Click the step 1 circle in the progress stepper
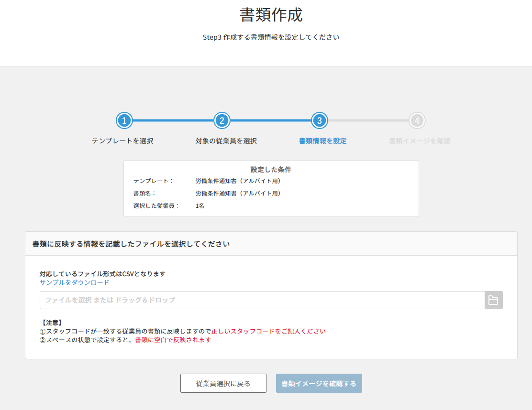 click(x=124, y=121)
